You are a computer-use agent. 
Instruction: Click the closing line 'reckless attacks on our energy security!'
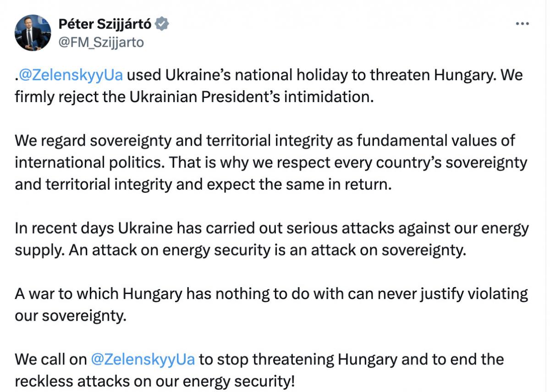click(155, 381)
